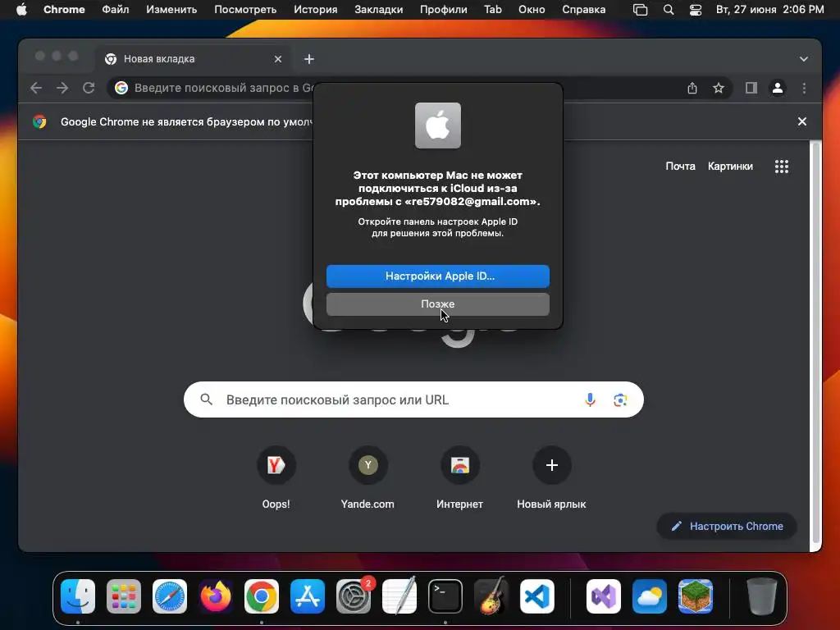Open Launchpad in the Dock
The image size is (840, 630).
(x=124, y=596)
